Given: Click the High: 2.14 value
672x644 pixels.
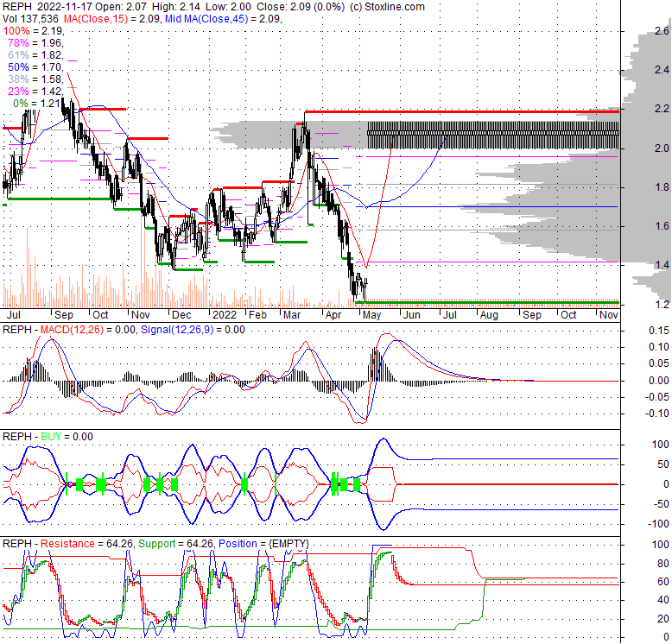Looking at the screenshot, I should tap(176, 7).
